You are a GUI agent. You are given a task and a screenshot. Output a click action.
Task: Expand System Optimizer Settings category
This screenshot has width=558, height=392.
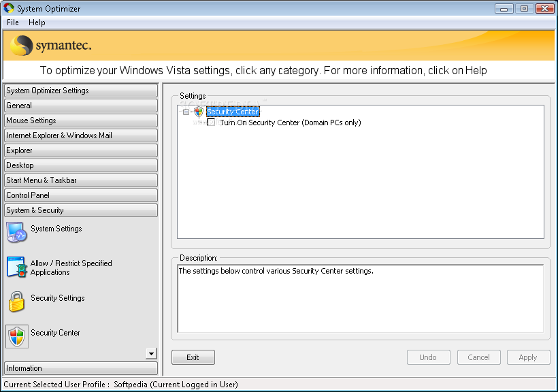(81, 91)
